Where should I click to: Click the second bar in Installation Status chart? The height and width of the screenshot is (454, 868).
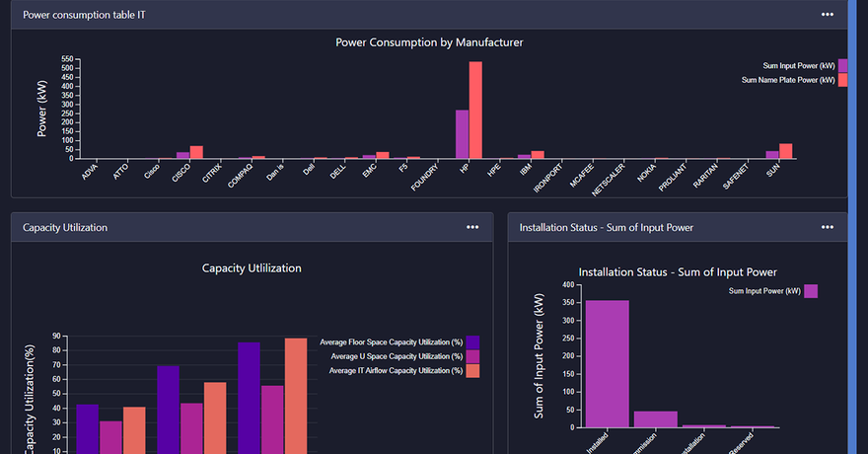655,419
